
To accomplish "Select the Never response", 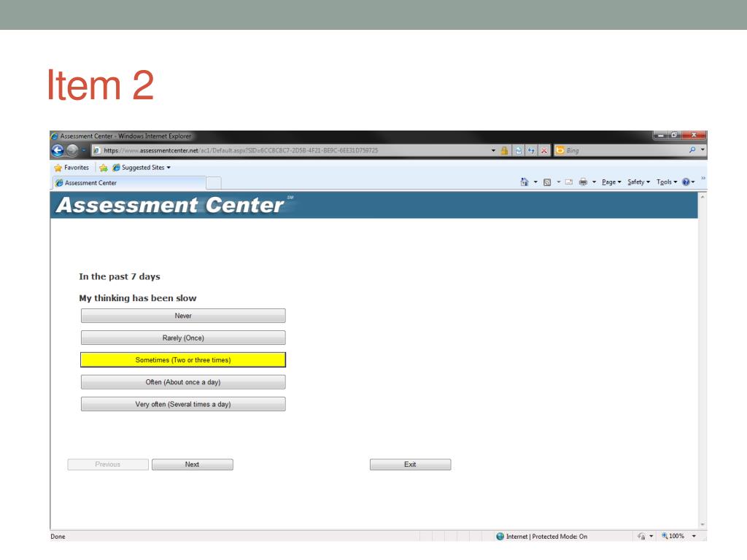I will [x=183, y=316].
